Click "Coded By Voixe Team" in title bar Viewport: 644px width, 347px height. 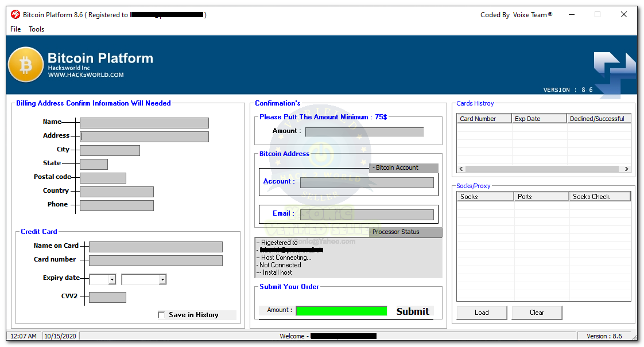pyautogui.click(x=516, y=15)
